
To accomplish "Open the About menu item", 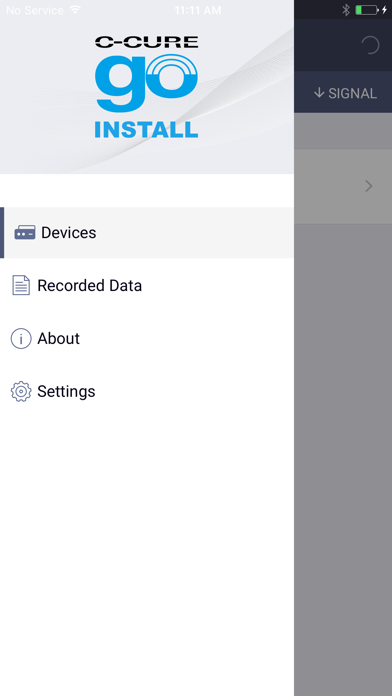I will pos(147,339).
